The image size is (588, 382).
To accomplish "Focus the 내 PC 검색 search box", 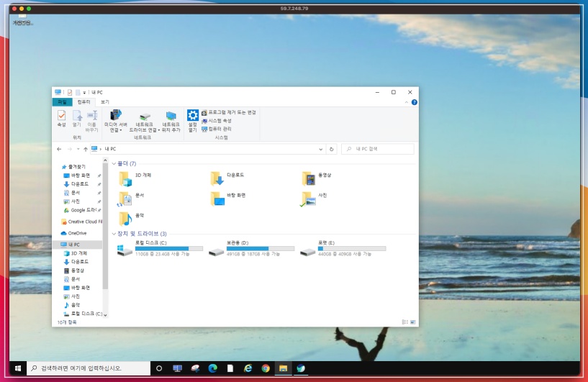I will (378, 149).
